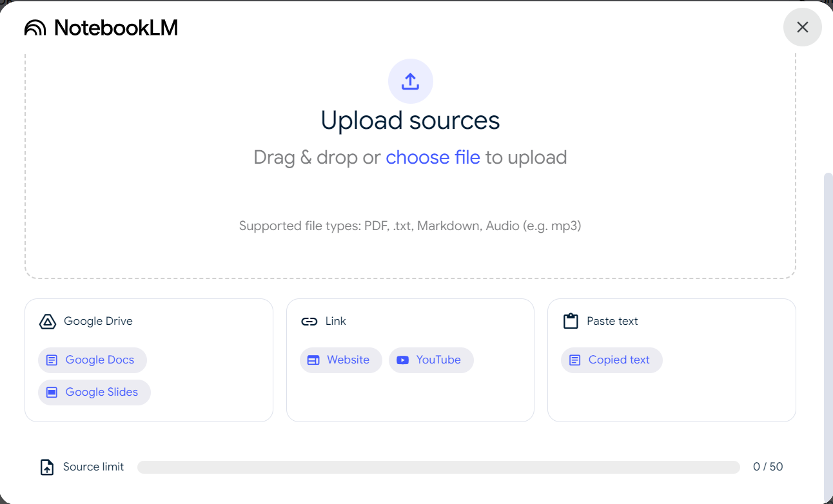Click the "Upload sources" heading
The width and height of the screenshot is (833, 504).
[410, 121]
